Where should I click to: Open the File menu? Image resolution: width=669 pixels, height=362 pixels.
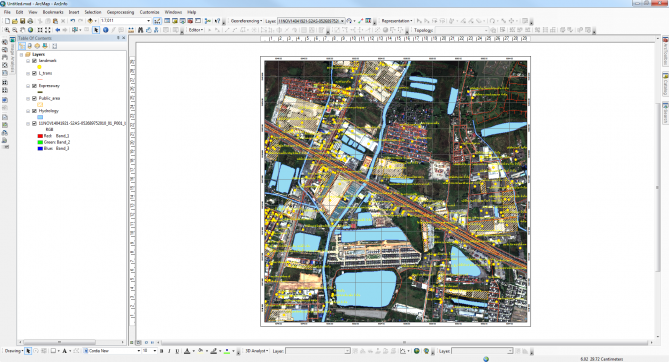[x=7, y=12]
